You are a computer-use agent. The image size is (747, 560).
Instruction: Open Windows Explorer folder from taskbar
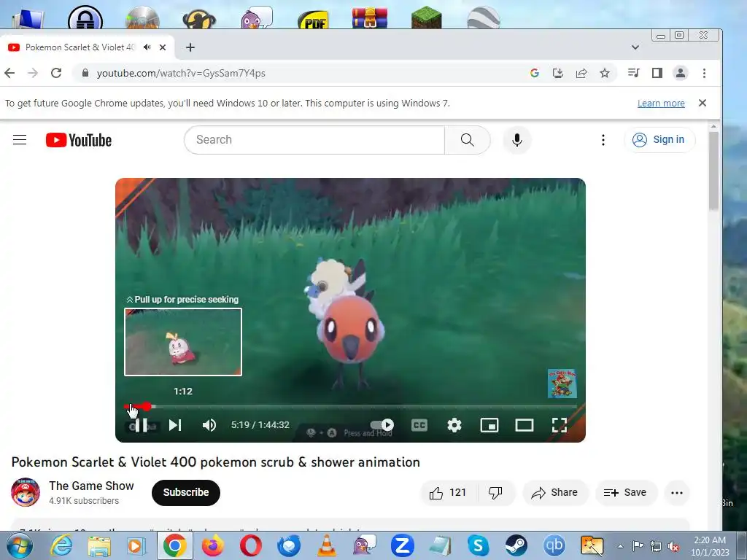tap(99, 545)
